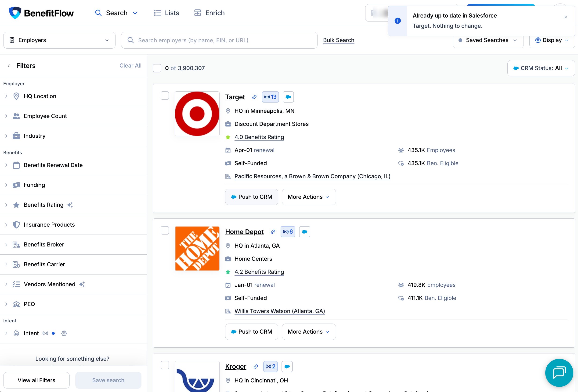Click the Target logo thumbnail

(197, 114)
